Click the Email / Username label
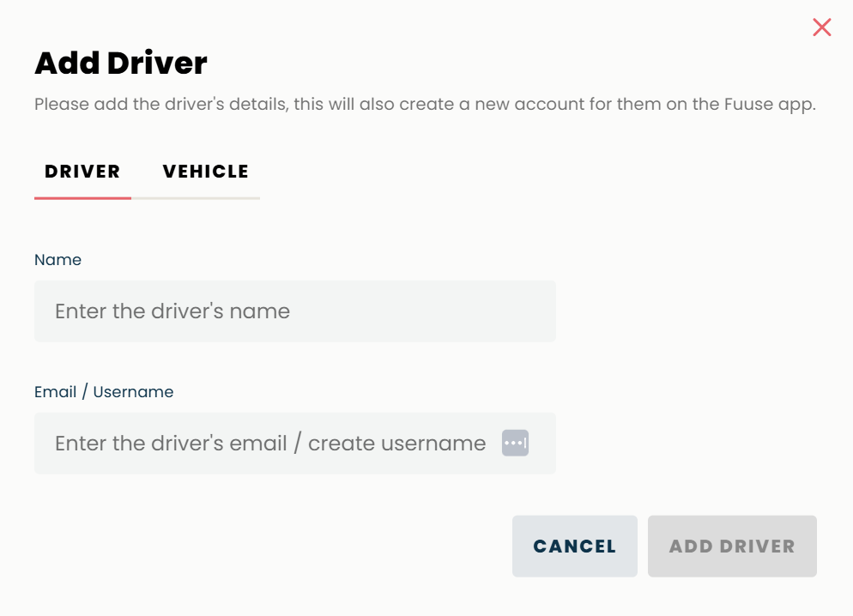 (104, 392)
